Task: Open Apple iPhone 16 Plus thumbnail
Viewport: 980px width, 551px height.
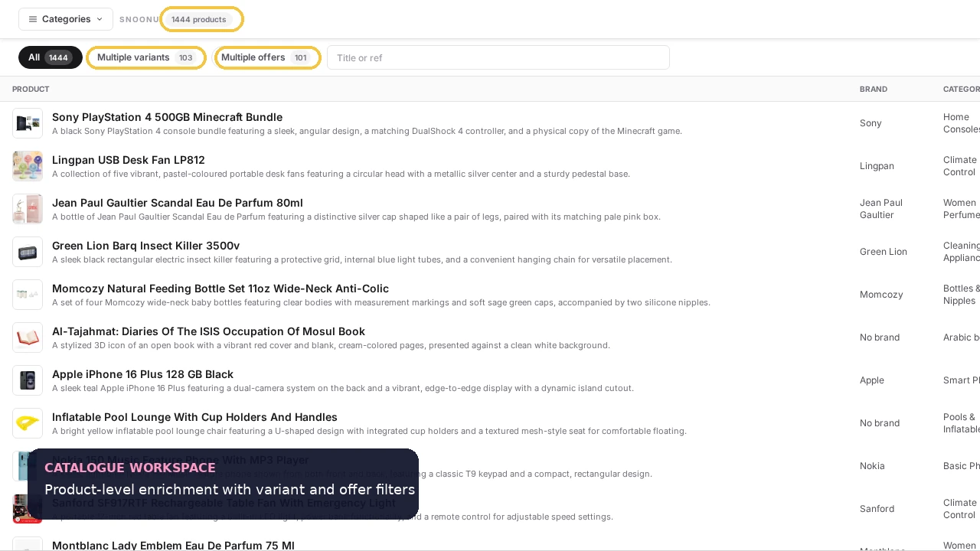Action: pos(28,380)
